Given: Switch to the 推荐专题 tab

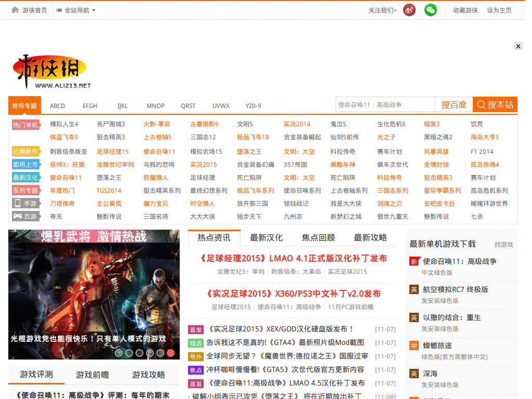Looking at the screenshot, I should pos(24,105).
